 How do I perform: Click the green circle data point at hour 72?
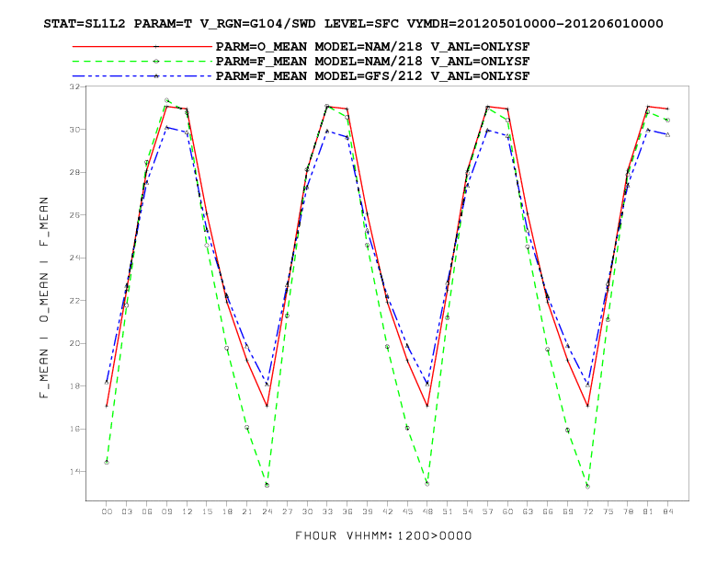[x=587, y=487]
